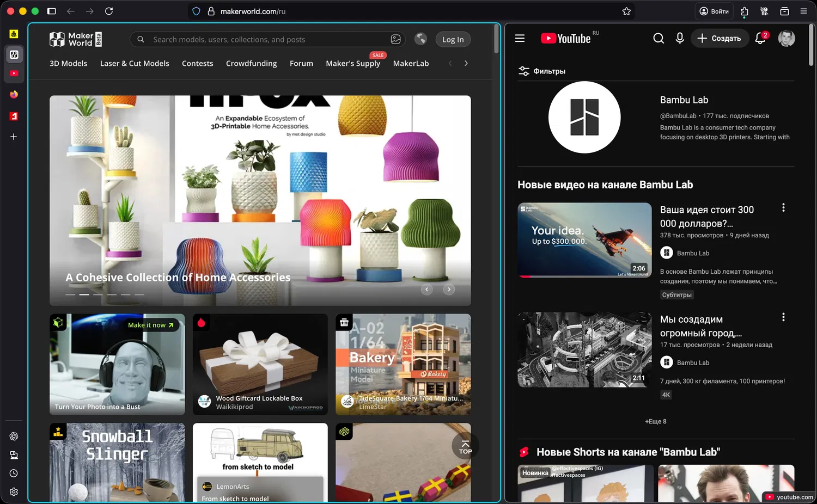
Task: Click the Субтитры badge
Action: [677, 295]
